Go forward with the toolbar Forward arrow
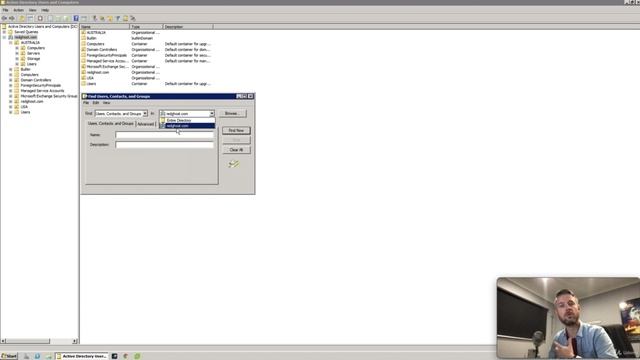640x360 pixels. (12, 18)
